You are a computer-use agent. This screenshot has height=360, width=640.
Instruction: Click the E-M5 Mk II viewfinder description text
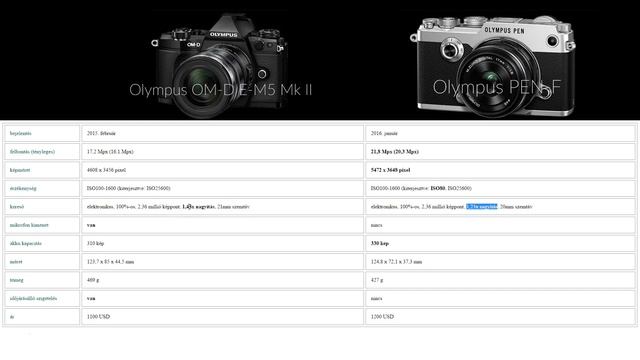tap(168, 207)
